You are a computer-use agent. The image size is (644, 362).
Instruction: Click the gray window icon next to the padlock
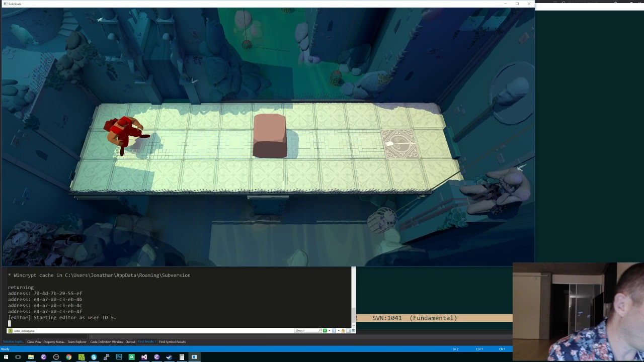point(348,330)
